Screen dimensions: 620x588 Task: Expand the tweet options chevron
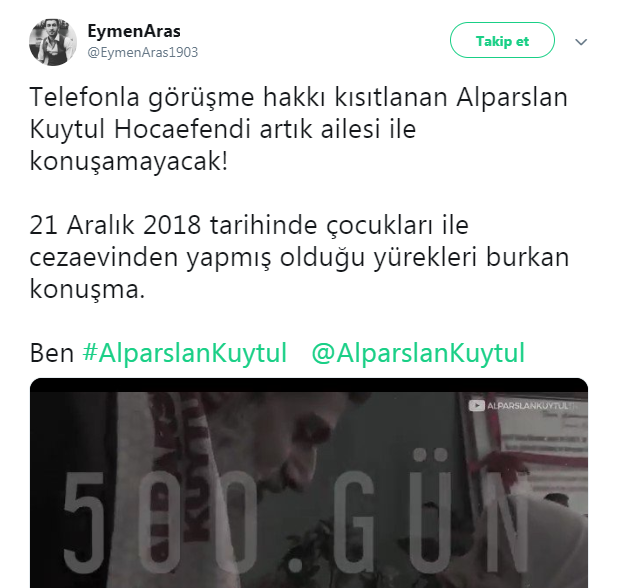[580, 42]
